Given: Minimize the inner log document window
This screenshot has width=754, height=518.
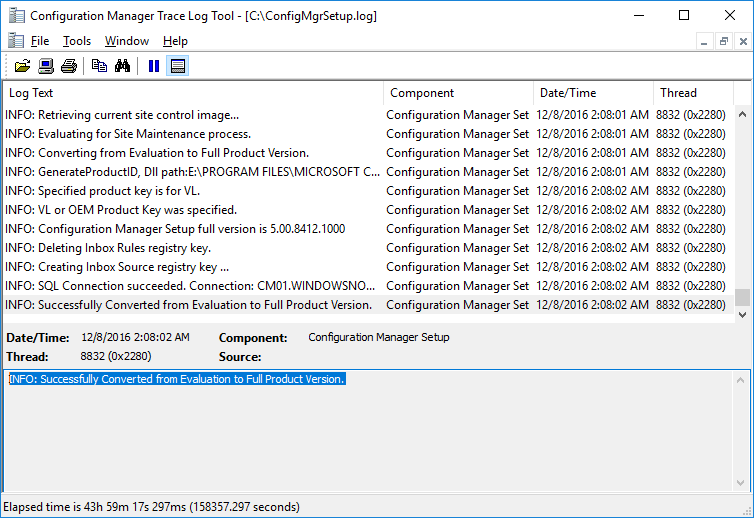Looking at the screenshot, I should tap(704, 41).
